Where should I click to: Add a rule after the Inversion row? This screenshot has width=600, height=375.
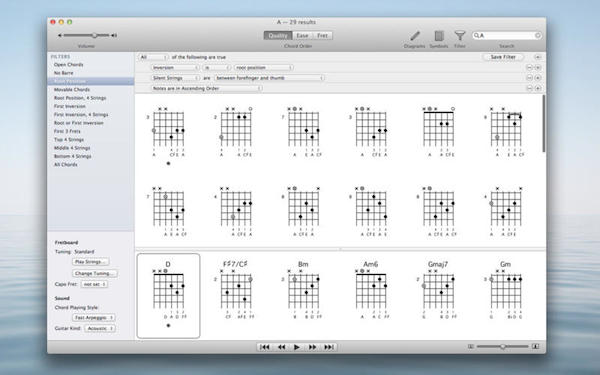click(x=538, y=67)
